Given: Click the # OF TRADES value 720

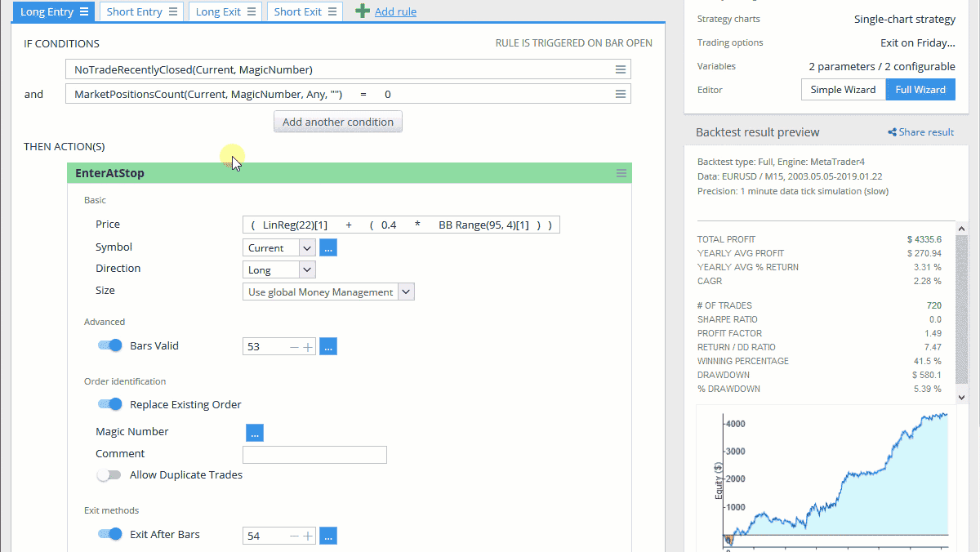Looking at the screenshot, I should coord(933,305).
